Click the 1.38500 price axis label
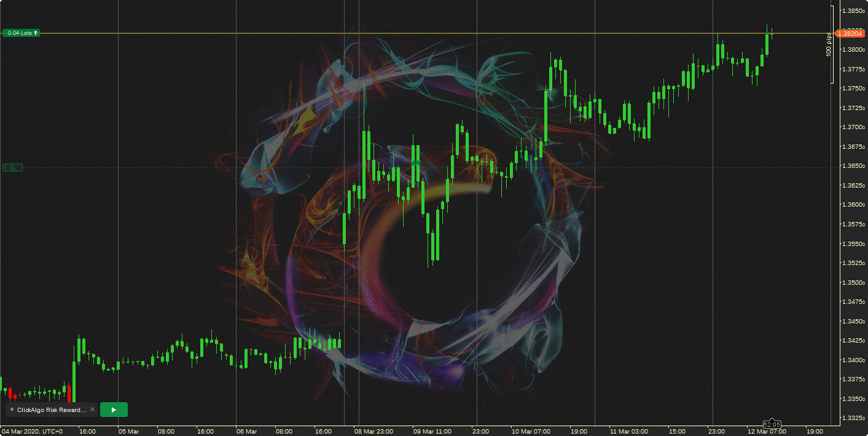Viewport: 868px width, 436px height. pyautogui.click(x=854, y=11)
